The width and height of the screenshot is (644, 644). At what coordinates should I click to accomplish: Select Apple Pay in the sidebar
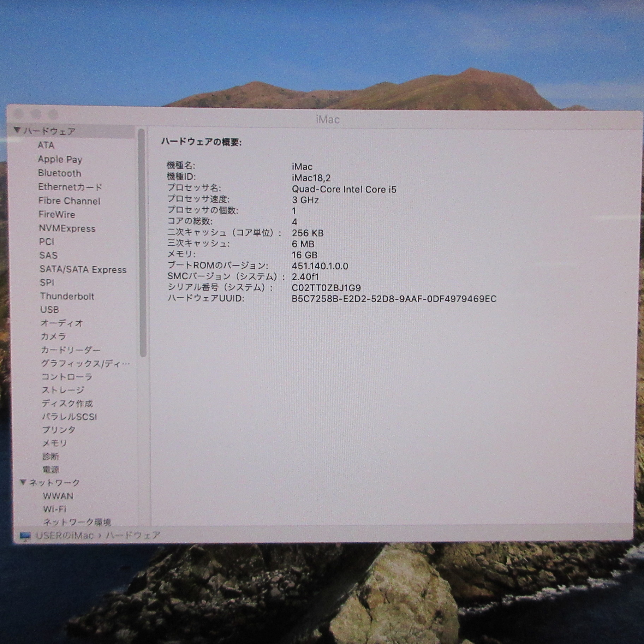[x=60, y=159]
